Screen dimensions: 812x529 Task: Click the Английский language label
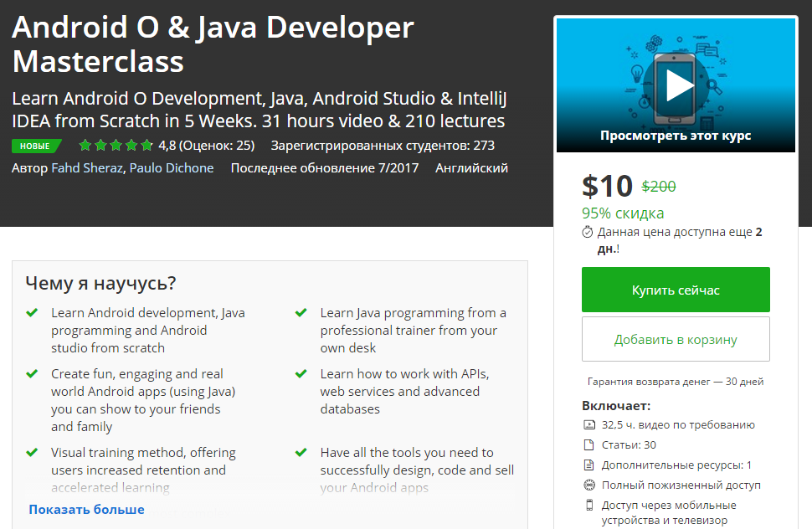point(472,168)
